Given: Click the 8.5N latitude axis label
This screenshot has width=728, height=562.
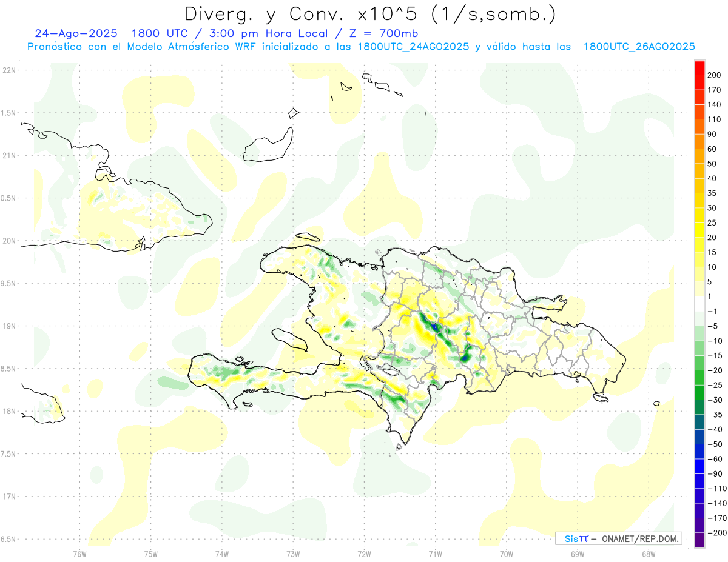Looking at the screenshot, I should pyautogui.click(x=8, y=369).
